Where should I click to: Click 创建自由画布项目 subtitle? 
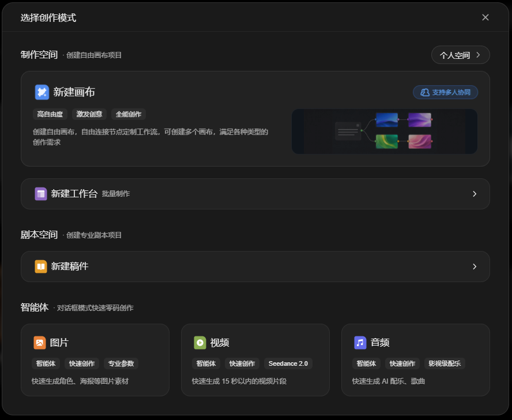tap(94, 55)
